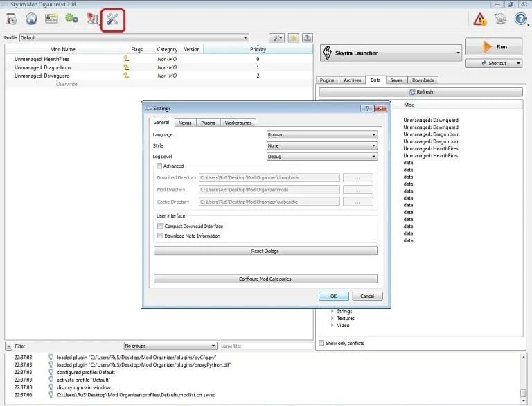Check Show only conflicts option
Viewport: 532px width, 406px height.
pyautogui.click(x=321, y=343)
